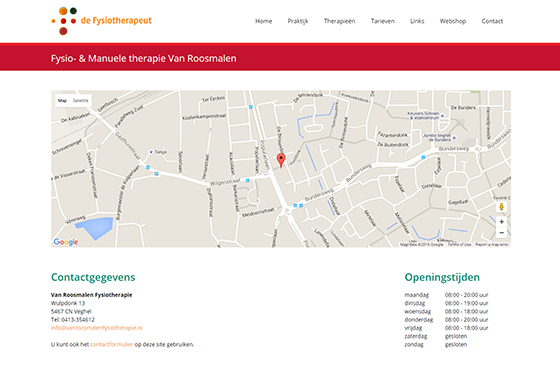This screenshot has height=366, width=560.
Task: Click the Wilgenstraat street label on map
Action: [225, 182]
